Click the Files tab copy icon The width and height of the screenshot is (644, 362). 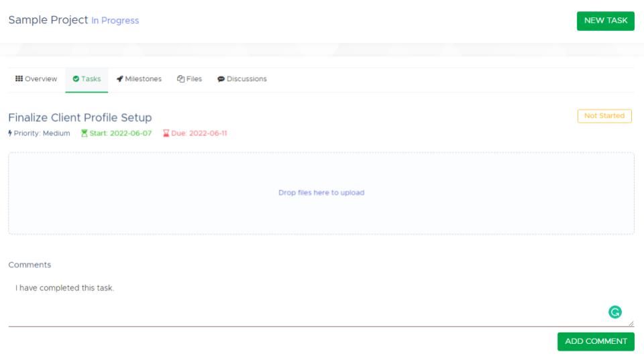[x=180, y=79]
